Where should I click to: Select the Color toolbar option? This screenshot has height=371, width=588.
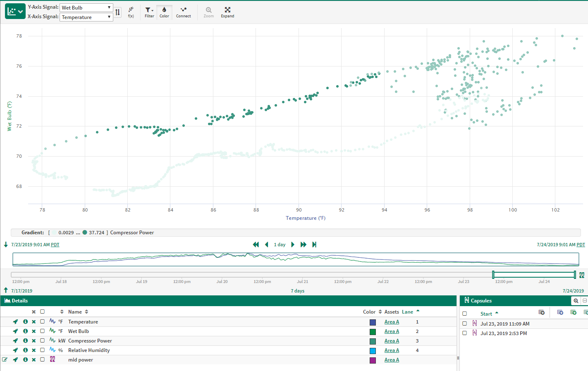(x=164, y=12)
